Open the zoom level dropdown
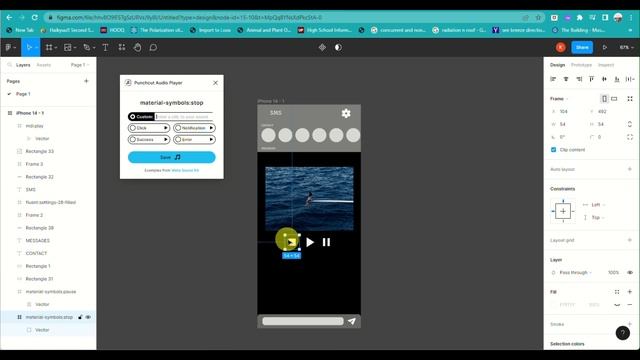Image resolution: width=640 pixels, height=360 pixels. pos(626,47)
